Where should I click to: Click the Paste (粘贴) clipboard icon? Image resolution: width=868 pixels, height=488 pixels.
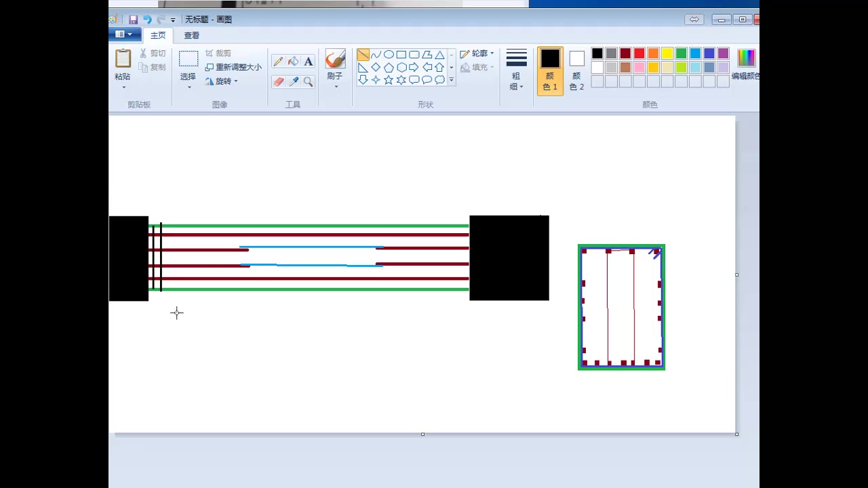(123, 59)
